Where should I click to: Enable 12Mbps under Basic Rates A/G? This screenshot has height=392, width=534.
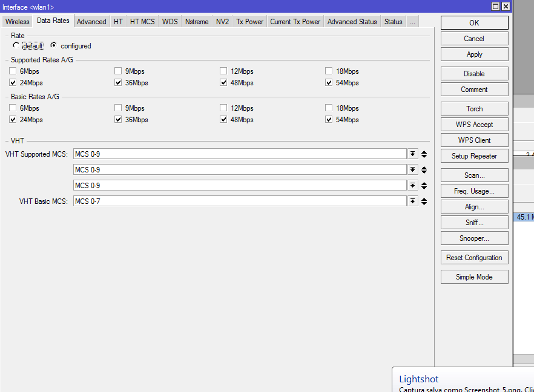coord(223,108)
